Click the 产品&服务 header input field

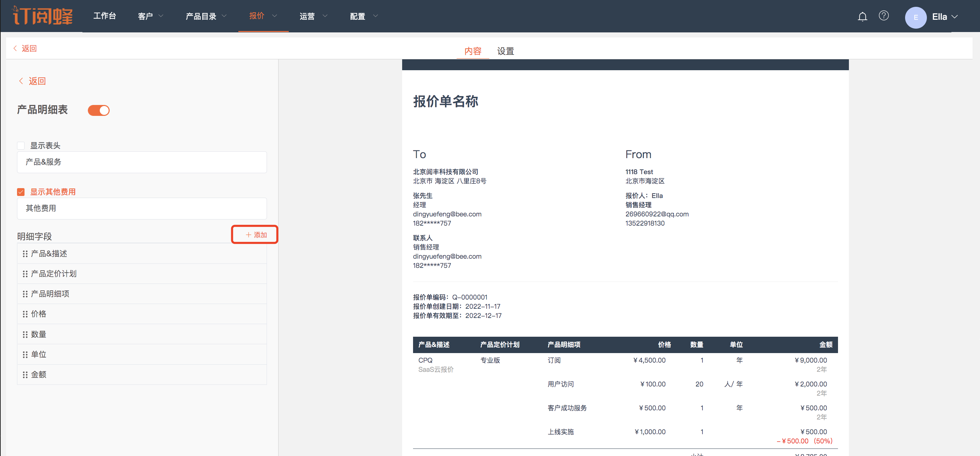(142, 162)
